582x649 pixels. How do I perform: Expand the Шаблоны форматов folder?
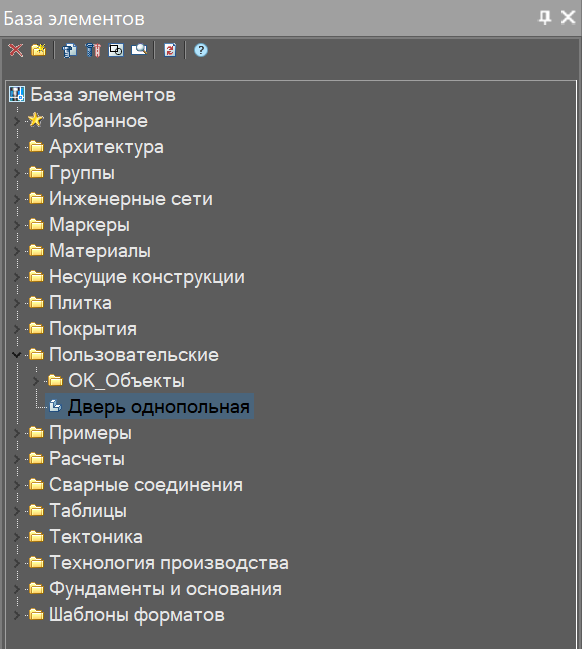pos(17,615)
